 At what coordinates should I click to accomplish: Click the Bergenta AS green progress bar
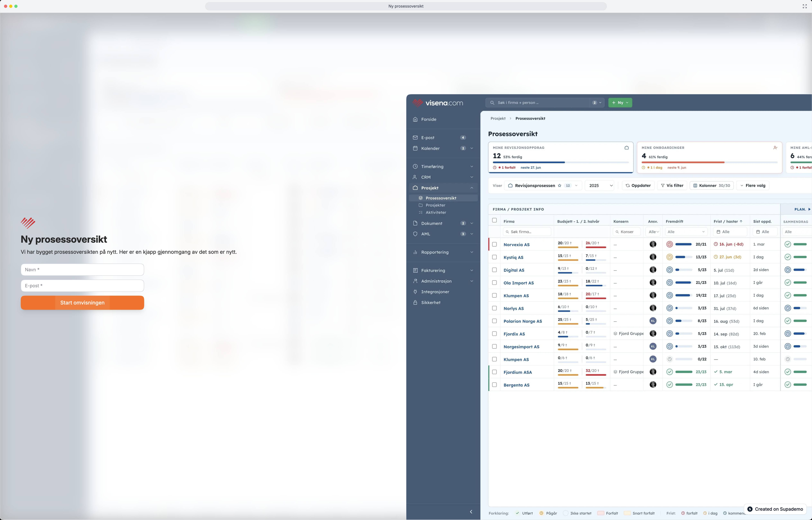(x=684, y=385)
